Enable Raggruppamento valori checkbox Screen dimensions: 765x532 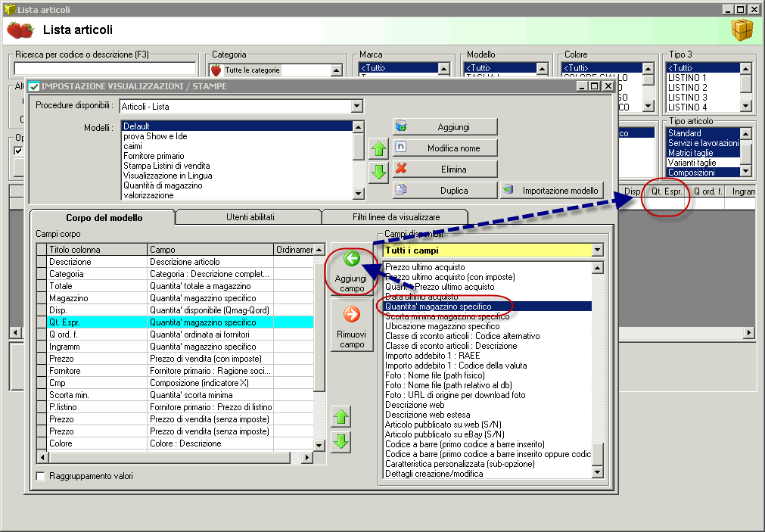point(41,476)
